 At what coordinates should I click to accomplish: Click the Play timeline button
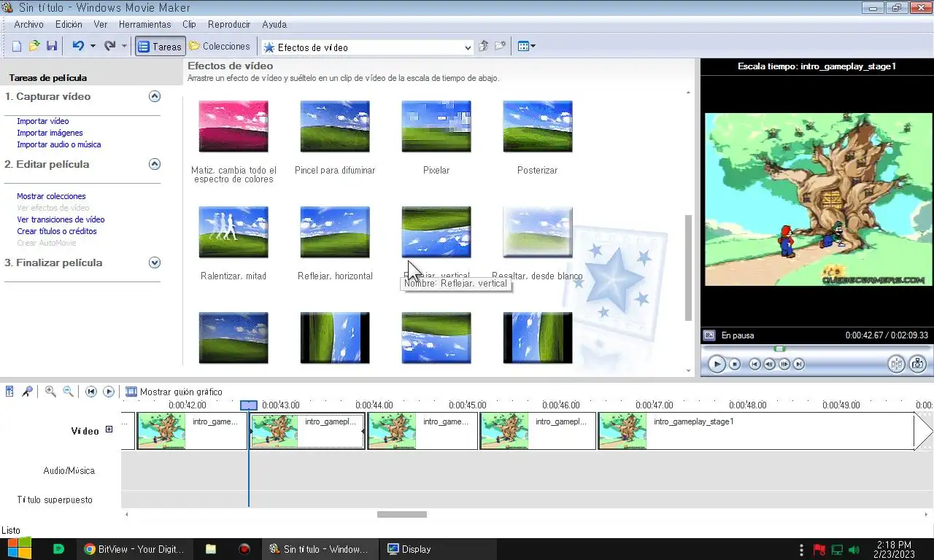tap(109, 392)
